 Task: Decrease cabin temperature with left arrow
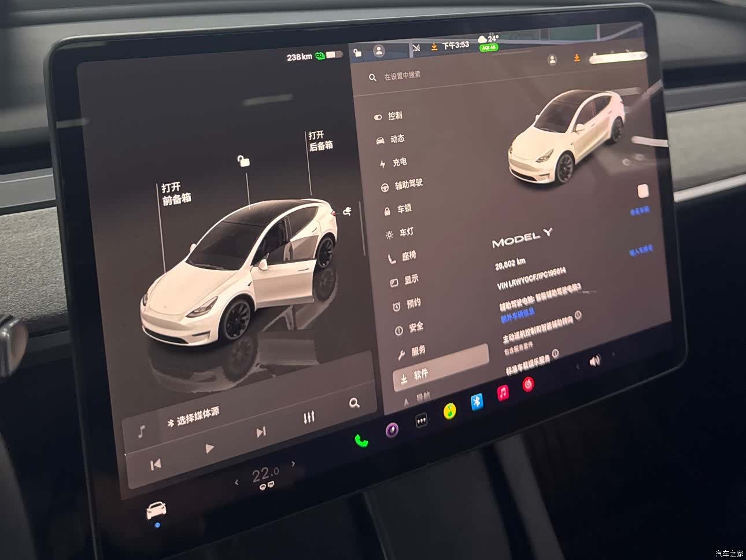[237, 482]
